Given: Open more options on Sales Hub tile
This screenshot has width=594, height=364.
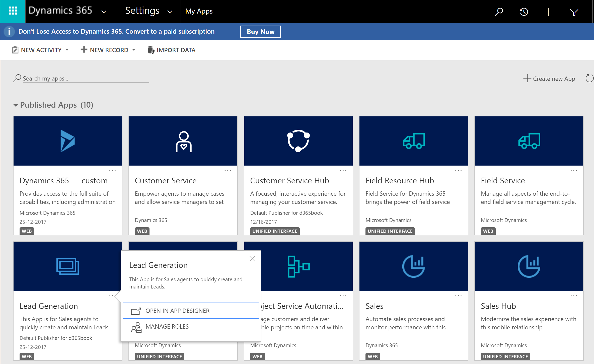Looking at the screenshot, I should (574, 296).
